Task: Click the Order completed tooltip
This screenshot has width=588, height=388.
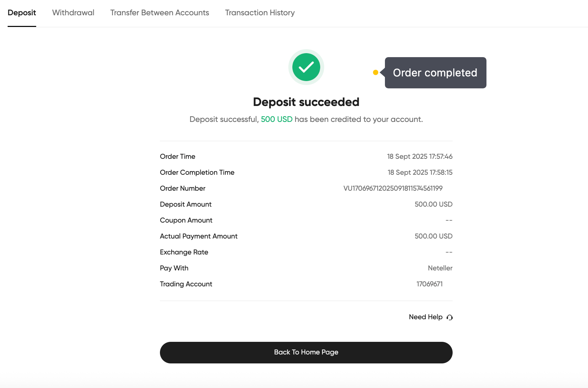Action: 435,73
